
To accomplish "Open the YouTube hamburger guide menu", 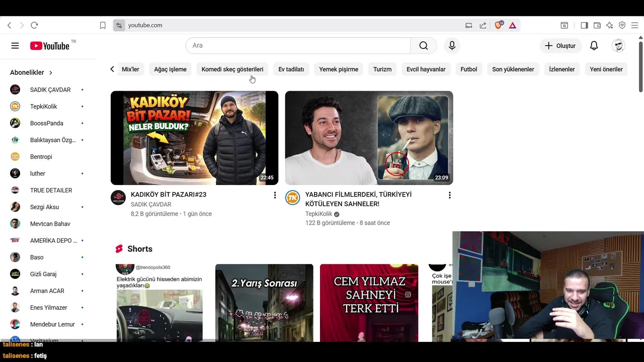I will [15, 46].
